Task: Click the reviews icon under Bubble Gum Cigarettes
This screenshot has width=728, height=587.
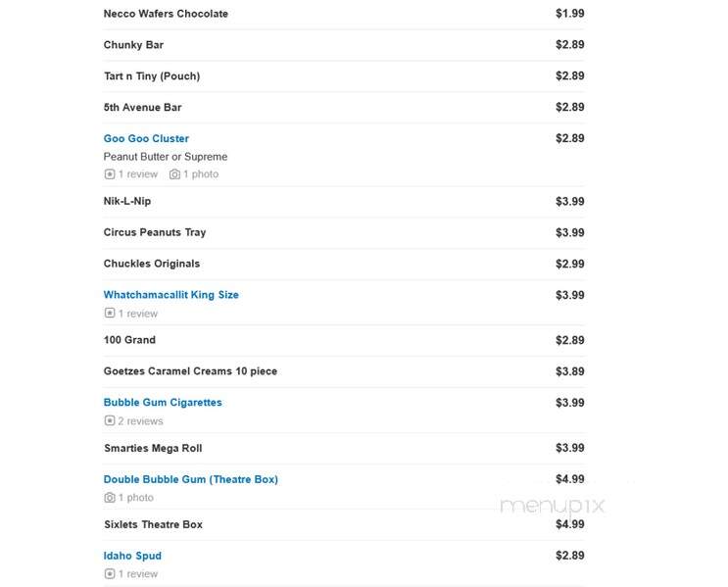Action: (x=110, y=420)
